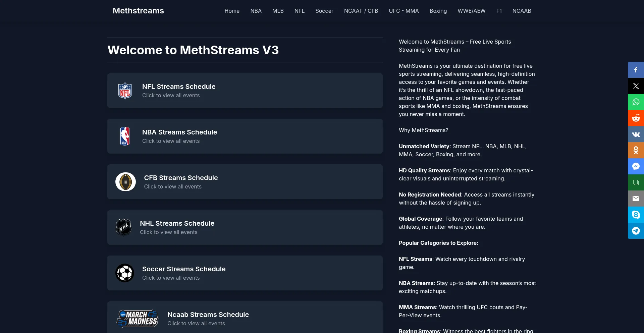Image resolution: width=644 pixels, height=333 pixels.
Task: Share through the WhatsApp icon
Action: click(636, 102)
